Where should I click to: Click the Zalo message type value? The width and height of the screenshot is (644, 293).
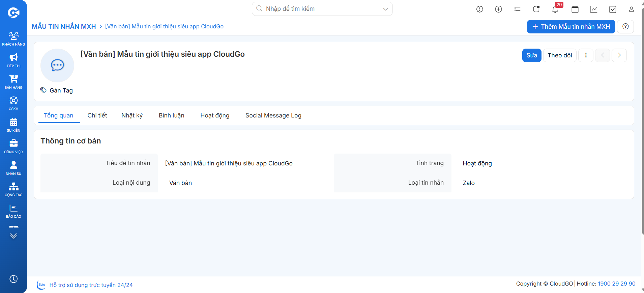[469, 183]
